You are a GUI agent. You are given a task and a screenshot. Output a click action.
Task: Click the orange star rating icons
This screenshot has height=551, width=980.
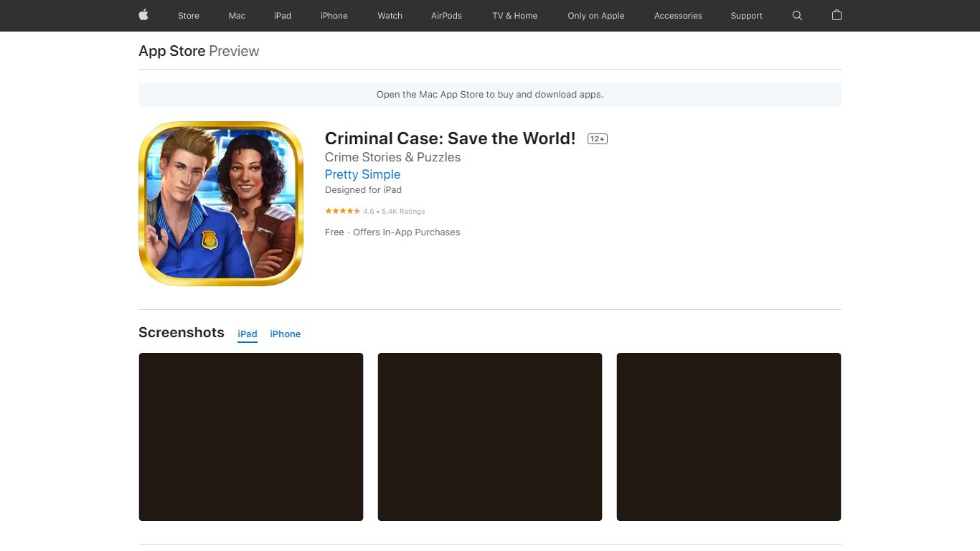(x=342, y=211)
